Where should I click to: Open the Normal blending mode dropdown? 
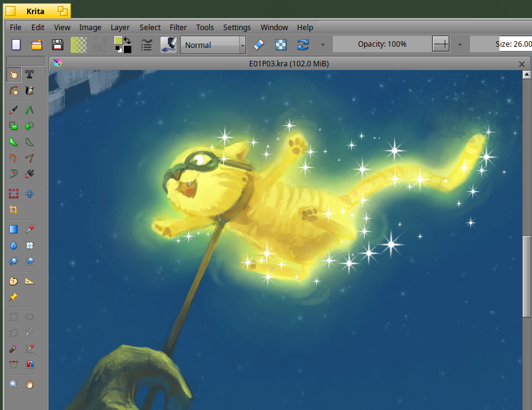[x=213, y=45]
